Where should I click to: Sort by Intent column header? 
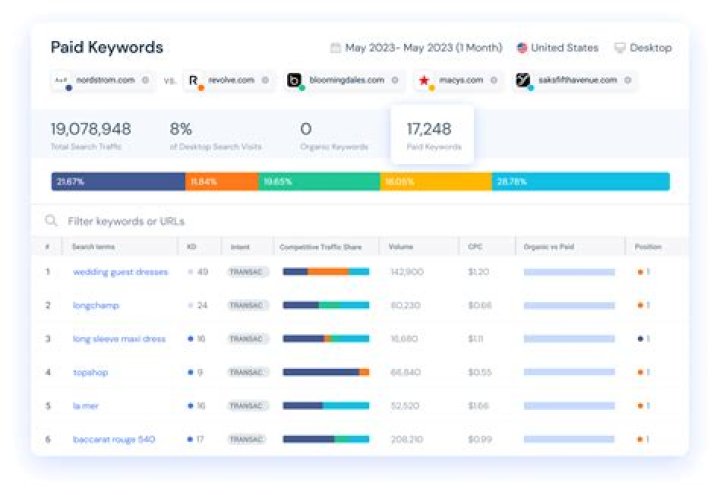(x=240, y=247)
